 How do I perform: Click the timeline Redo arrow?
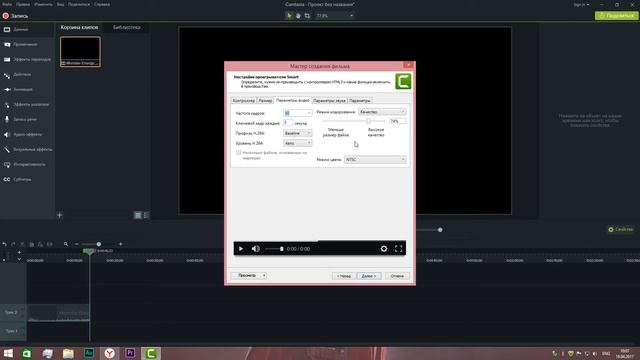[x=13, y=244]
